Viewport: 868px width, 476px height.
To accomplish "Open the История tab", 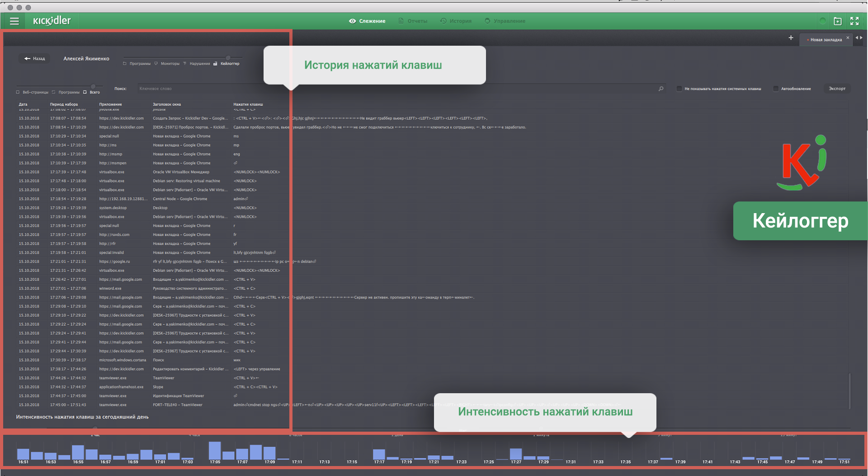I will click(456, 21).
